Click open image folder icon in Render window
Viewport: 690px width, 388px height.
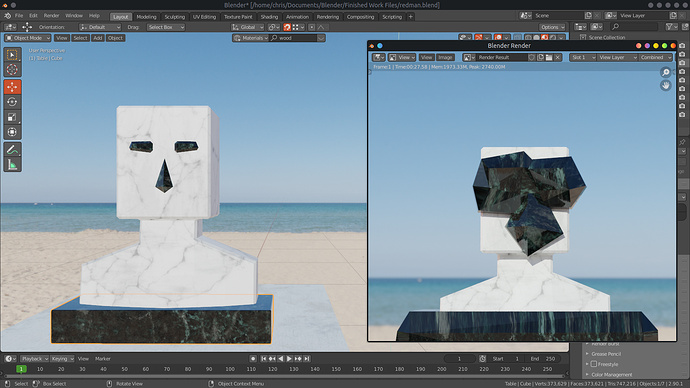pos(549,58)
